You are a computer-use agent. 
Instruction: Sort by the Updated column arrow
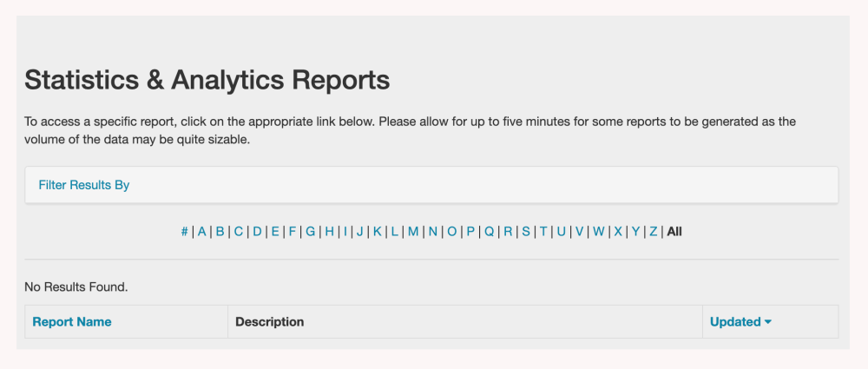(x=767, y=322)
